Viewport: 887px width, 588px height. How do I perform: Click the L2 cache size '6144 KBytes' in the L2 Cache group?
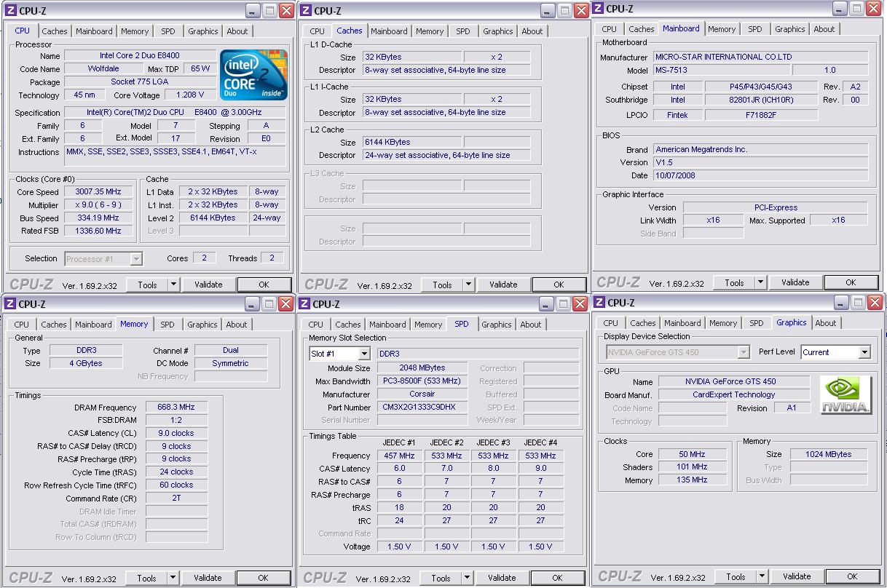coord(411,143)
